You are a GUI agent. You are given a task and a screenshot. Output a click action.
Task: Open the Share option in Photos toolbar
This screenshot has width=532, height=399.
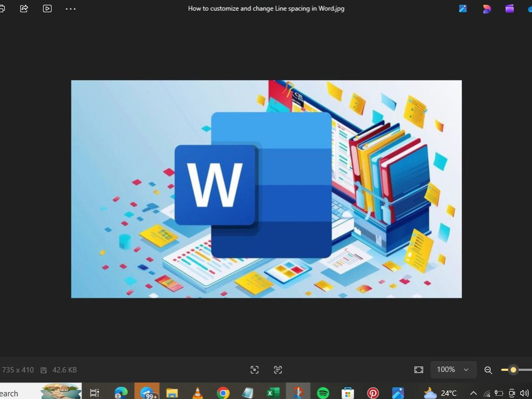coord(24,9)
